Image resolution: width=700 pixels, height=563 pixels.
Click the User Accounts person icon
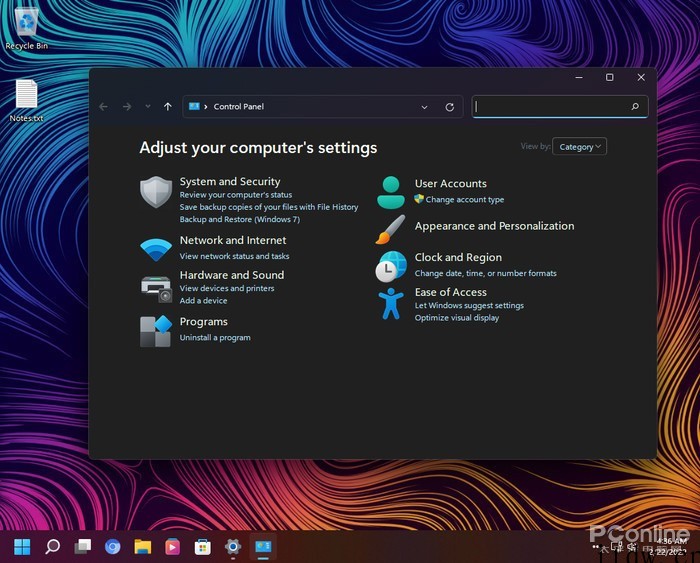391,192
